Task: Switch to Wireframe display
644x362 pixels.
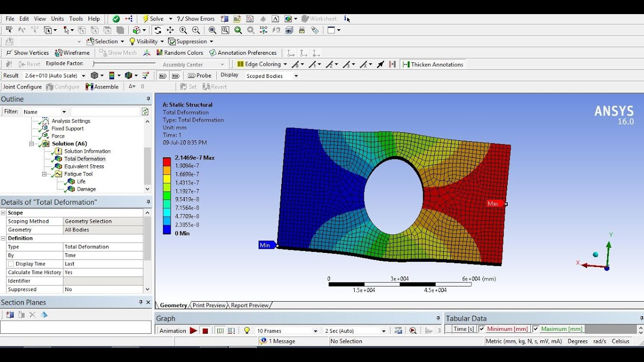Action: (72, 53)
